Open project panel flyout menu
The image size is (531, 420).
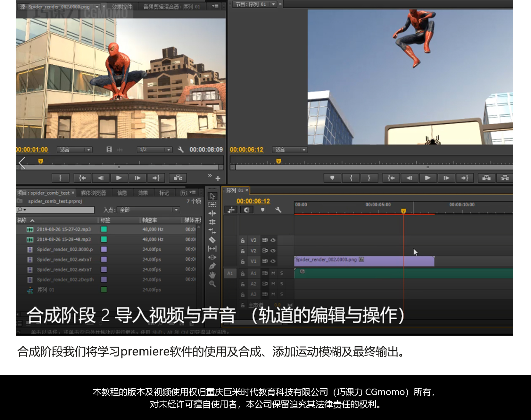point(193,193)
